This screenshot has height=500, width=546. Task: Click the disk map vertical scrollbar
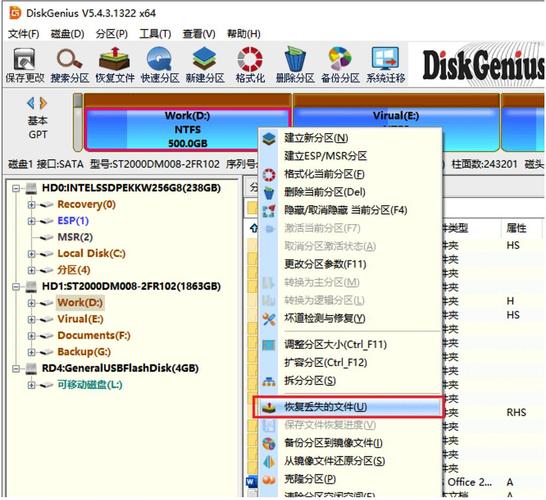78,122
